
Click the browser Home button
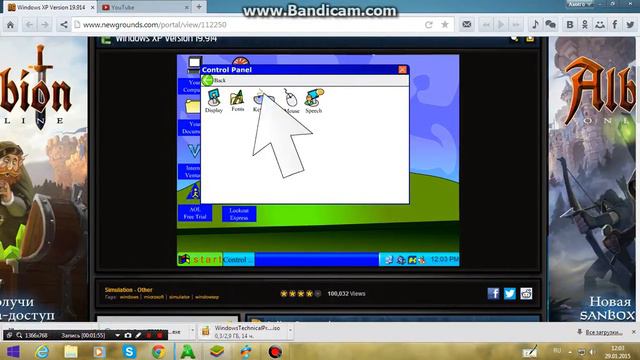(10, 25)
